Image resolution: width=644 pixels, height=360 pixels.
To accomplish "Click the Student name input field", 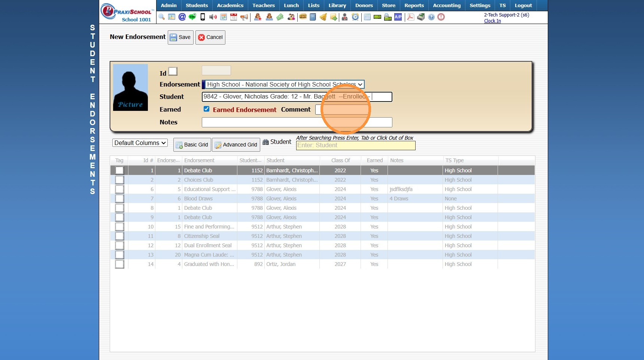I will (297, 97).
